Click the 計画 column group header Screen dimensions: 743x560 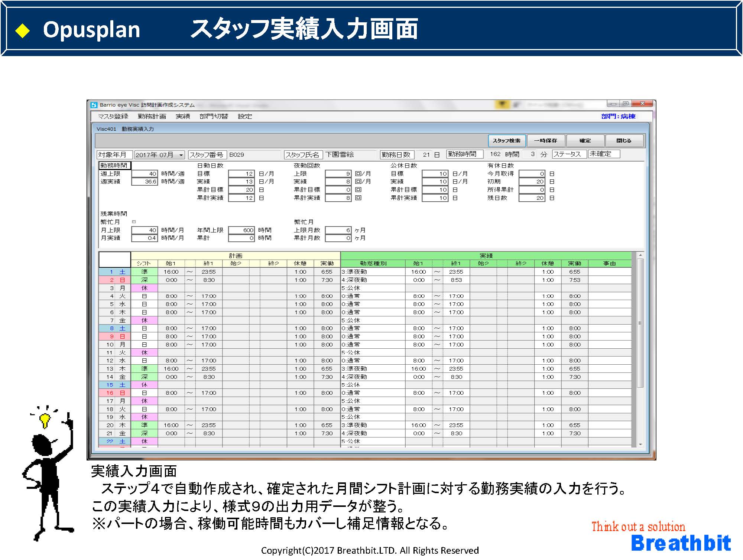pos(236,255)
